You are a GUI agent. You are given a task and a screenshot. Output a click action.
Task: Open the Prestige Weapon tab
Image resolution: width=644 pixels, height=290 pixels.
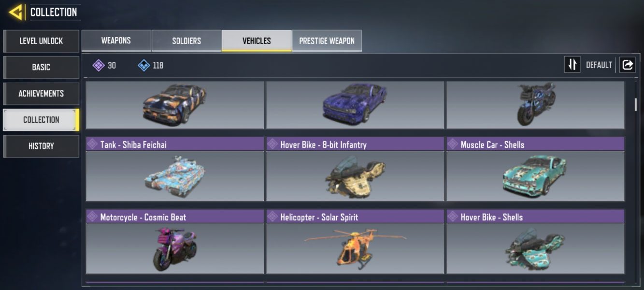[x=327, y=41]
